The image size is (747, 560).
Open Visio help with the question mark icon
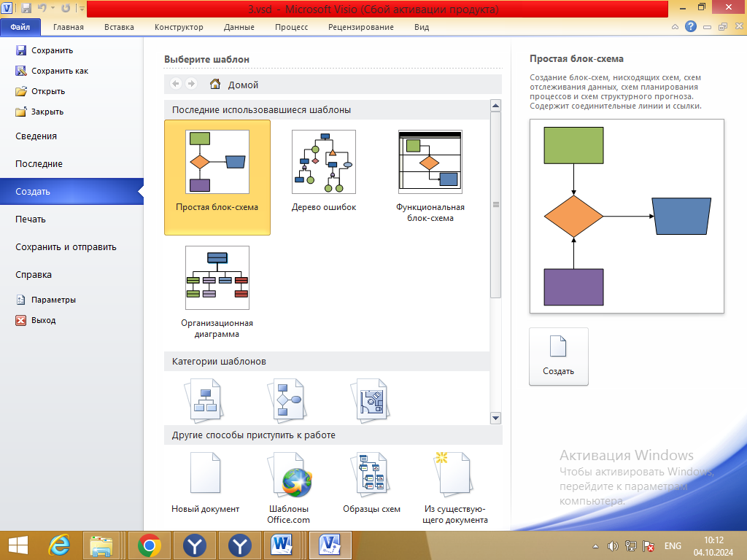[690, 27]
